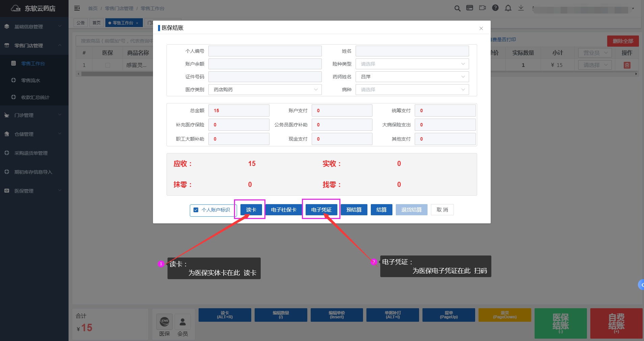644x341 pixels.
Task: Open the 药师姓名 dropdown showing 吕萍
Action: tap(412, 77)
